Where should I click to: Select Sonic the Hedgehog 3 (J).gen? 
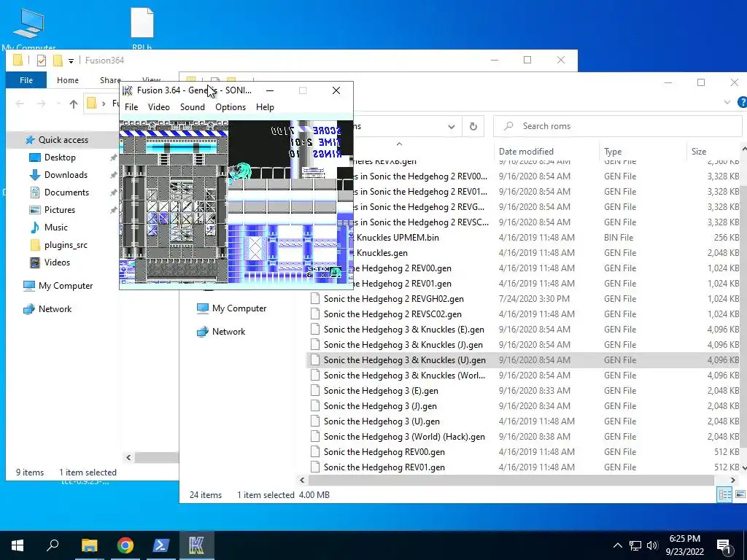[x=380, y=406]
